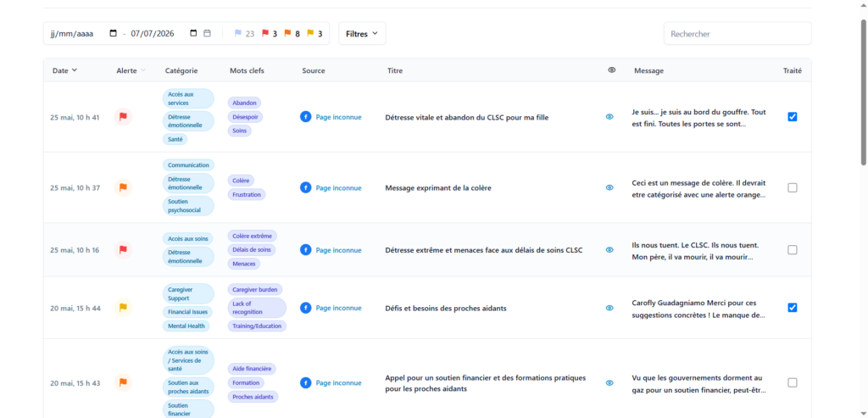
Task: Filter by yellow flag count 3
Action: [x=314, y=33]
